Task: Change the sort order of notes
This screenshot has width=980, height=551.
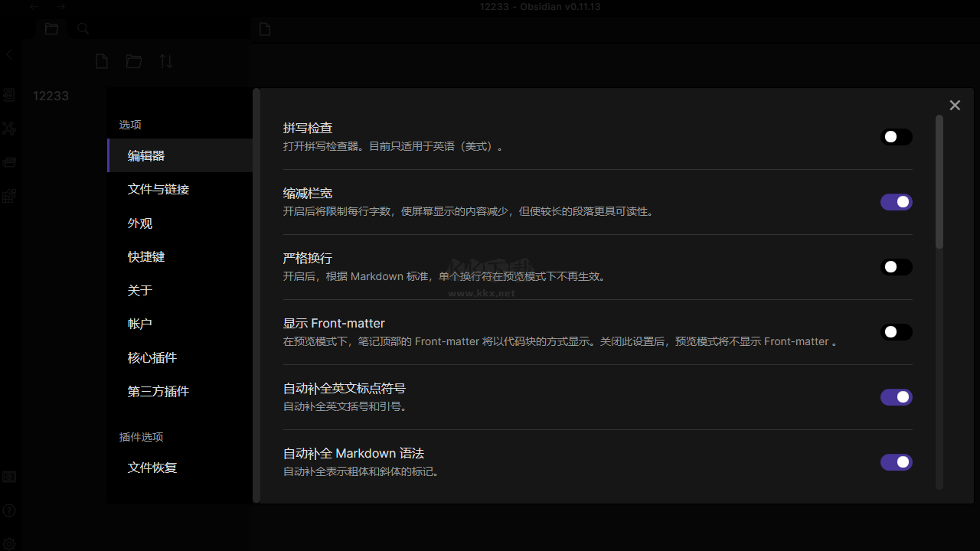Action: [x=165, y=61]
